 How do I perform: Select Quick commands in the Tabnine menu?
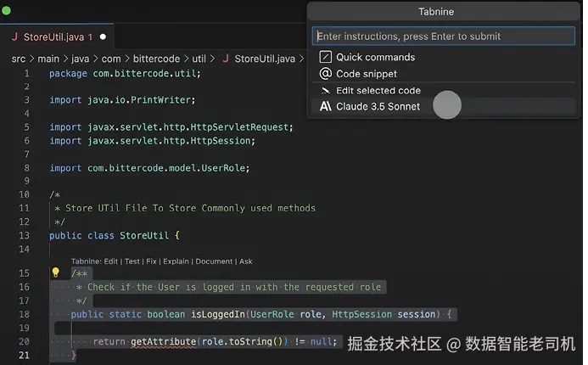pyautogui.click(x=444, y=57)
